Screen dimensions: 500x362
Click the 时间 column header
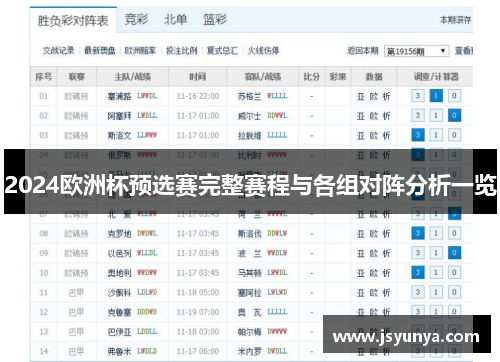pyautogui.click(x=198, y=77)
